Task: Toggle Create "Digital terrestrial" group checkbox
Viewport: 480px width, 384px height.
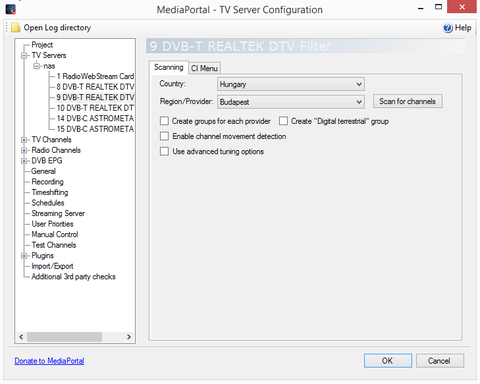Action: point(283,121)
